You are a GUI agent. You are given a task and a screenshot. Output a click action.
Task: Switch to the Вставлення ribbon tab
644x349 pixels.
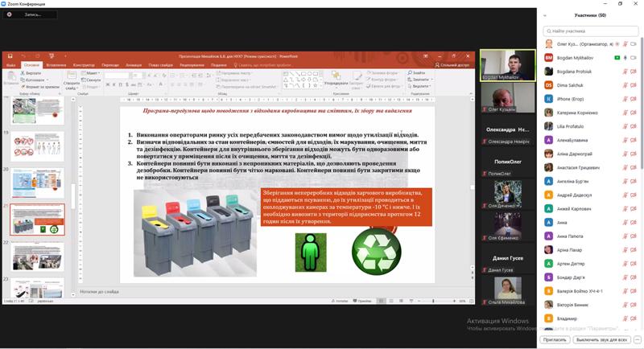pos(56,65)
